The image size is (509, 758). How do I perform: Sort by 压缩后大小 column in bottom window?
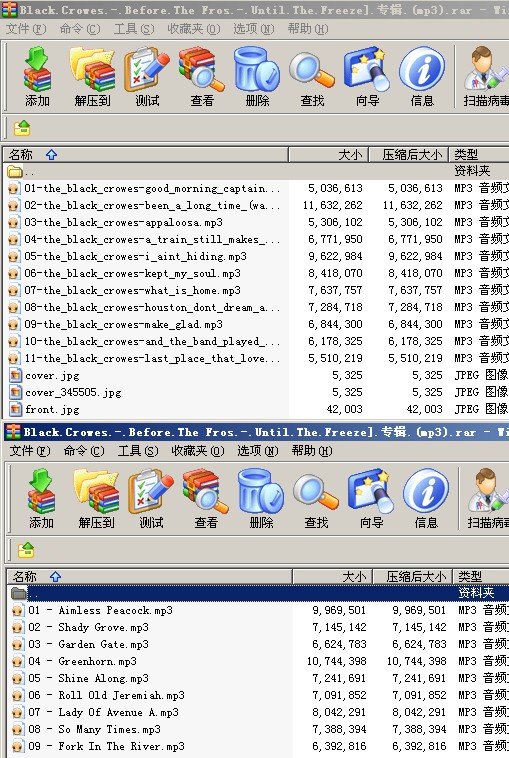point(412,577)
